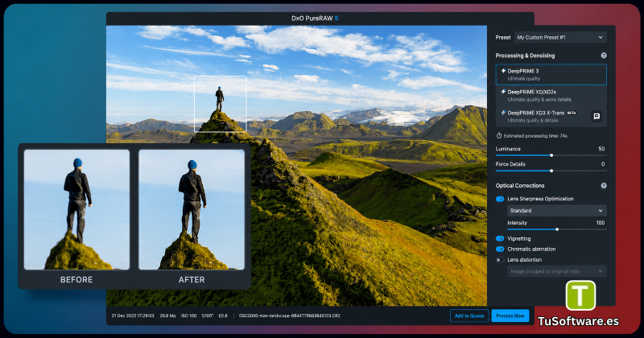This screenshot has width=644, height=338.
Task: Click the Force Details value 0
Action: tap(603, 164)
